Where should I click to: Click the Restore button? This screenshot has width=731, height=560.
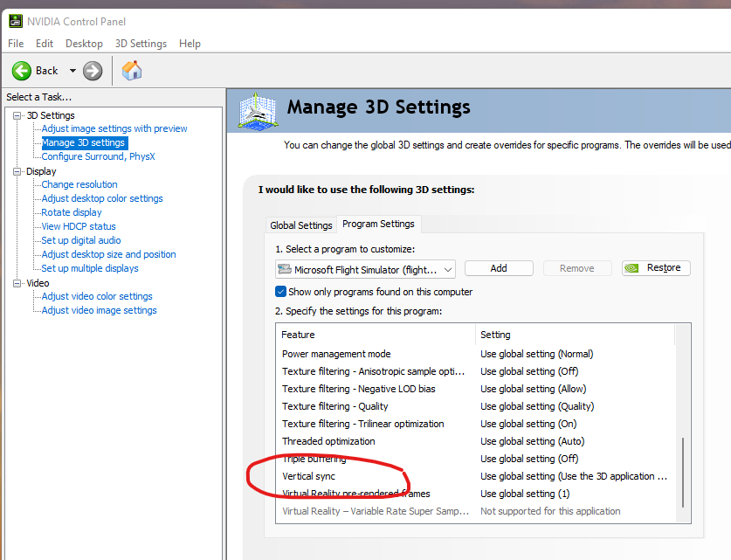tap(656, 268)
